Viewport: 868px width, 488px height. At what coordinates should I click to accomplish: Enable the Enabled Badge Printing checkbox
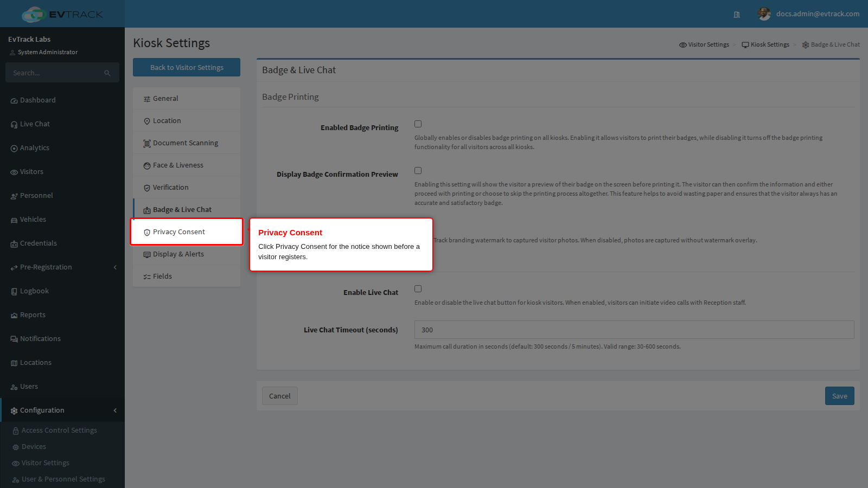pos(418,124)
